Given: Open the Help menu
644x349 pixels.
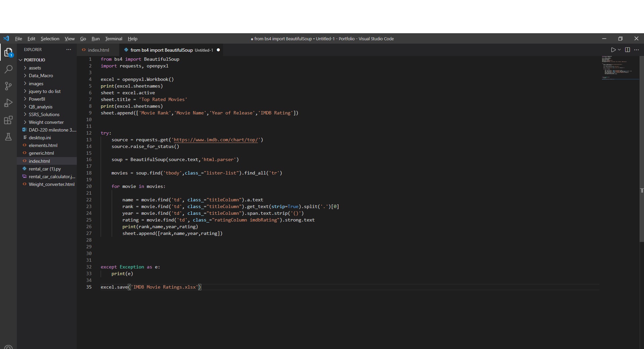Looking at the screenshot, I should tap(132, 39).
